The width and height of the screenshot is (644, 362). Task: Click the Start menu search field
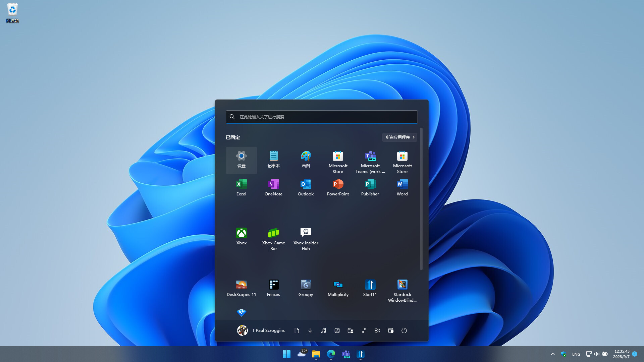[x=321, y=117]
